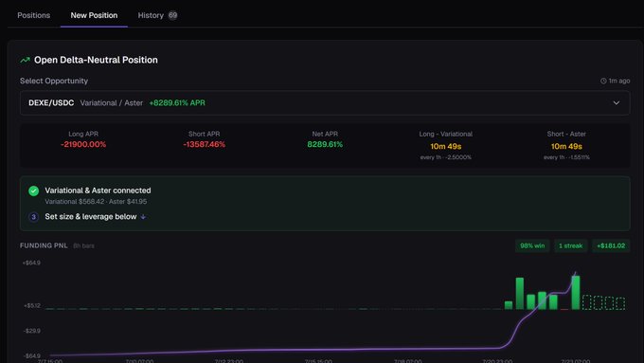This screenshot has width=644, height=363.
Task: Switch to the Positions tab
Action: pyautogui.click(x=34, y=15)
